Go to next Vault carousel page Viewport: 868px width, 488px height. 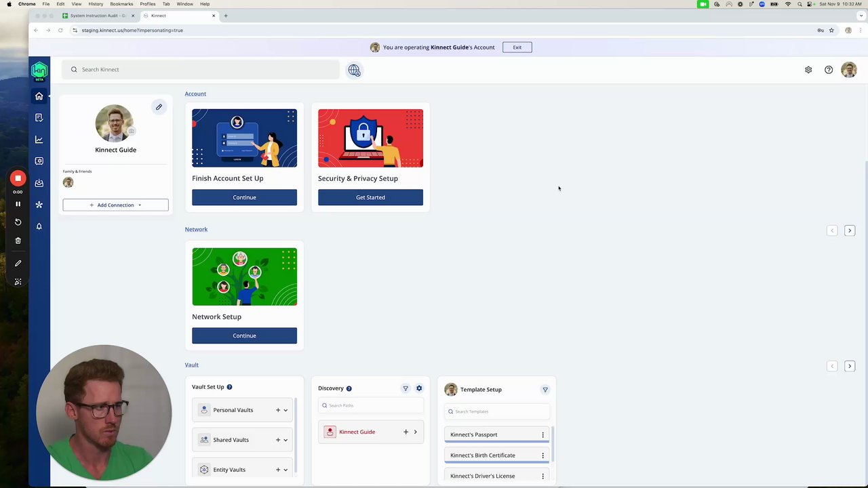pos(850,366)
